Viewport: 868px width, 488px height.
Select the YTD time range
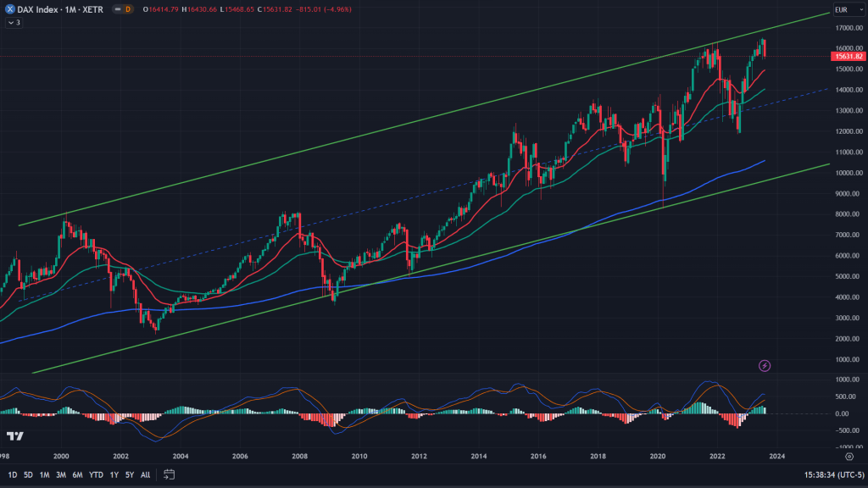tap(94, 474)
